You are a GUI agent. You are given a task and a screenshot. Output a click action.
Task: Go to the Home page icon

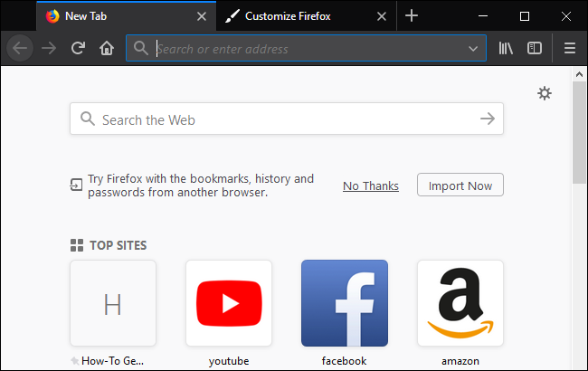click(x=106, y=48)
